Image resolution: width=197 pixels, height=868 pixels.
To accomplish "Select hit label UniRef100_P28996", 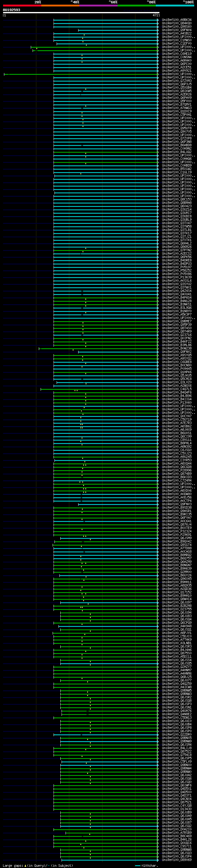I will 177,470.
